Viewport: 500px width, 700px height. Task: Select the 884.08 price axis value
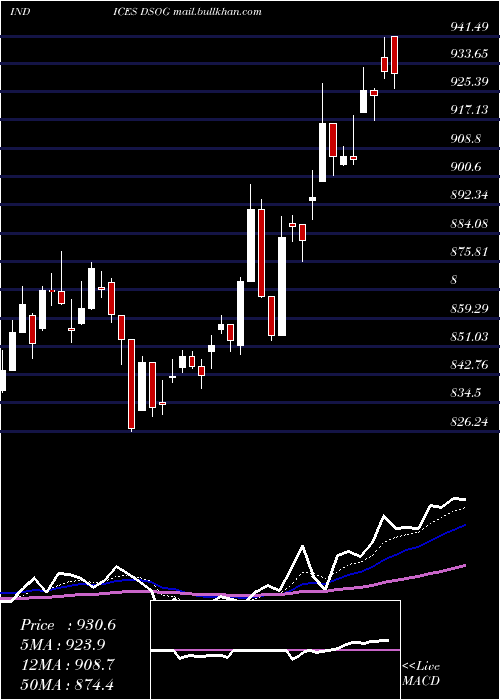(x=469, y=224)
